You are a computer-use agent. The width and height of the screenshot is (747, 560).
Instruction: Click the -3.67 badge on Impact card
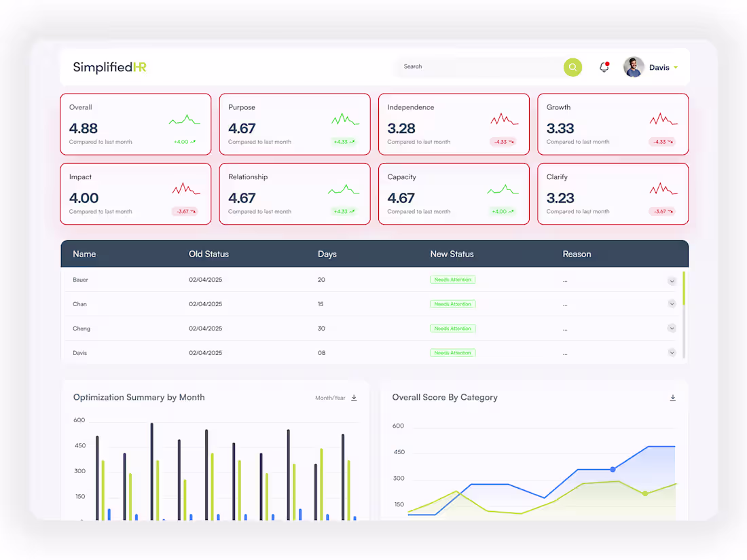point(185,211)
